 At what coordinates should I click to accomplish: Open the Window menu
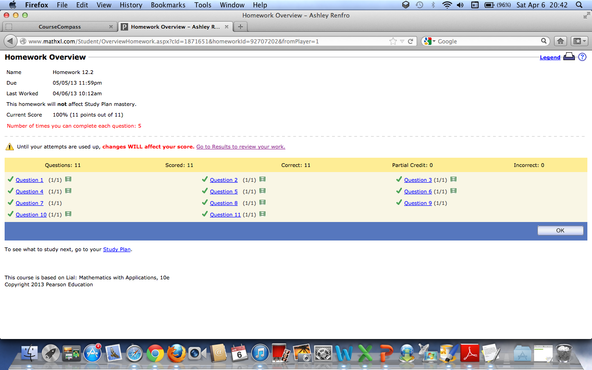point(232,5)
